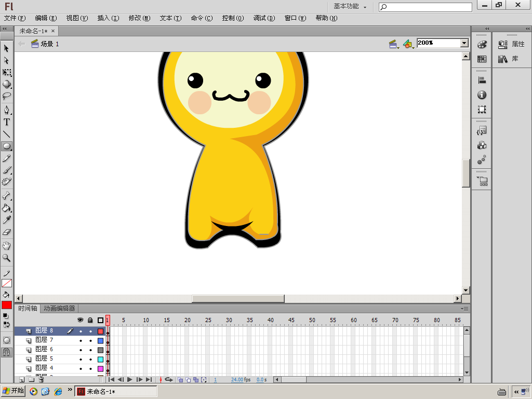Select the Text tool
The width and height of the screenshot is (532, 399).
pos(6,122)
